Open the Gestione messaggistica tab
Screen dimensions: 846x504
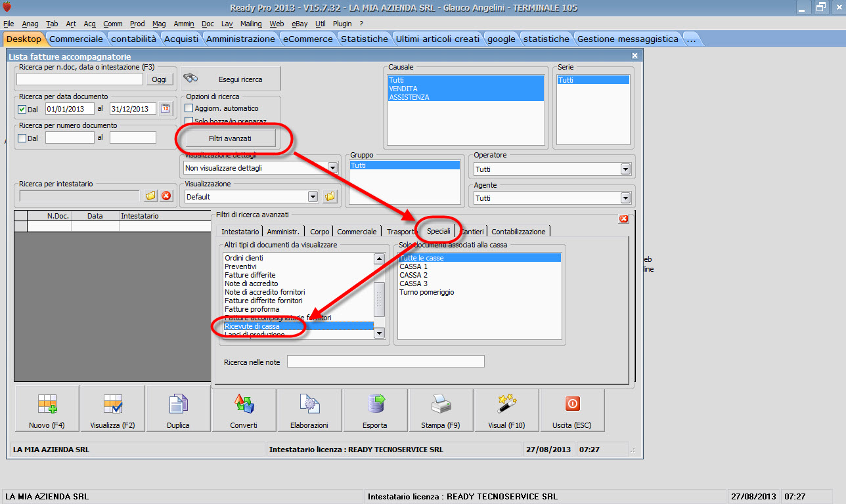click(x=628, y=39)
